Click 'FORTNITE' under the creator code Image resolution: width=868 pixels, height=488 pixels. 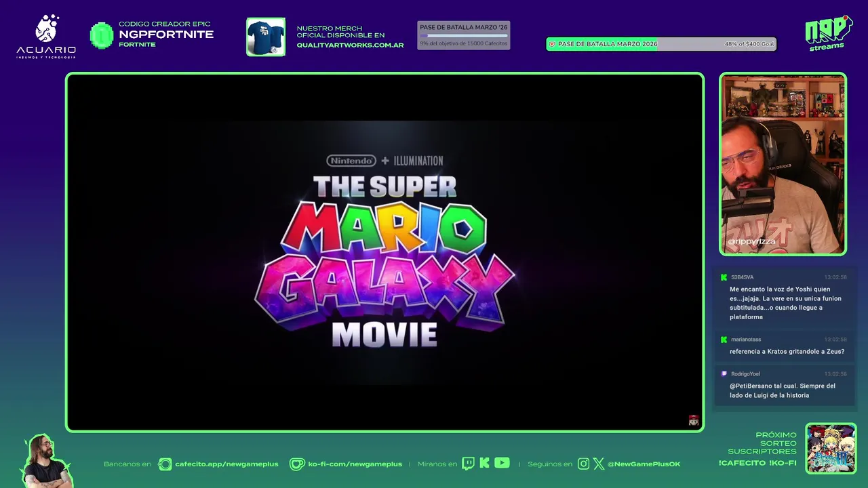click(x=137, y=45)
